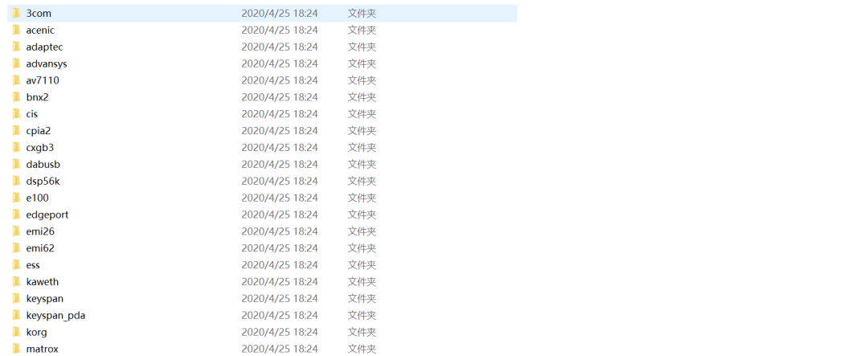Select the dabusb folder name
The width and height of the screenshot is (868, 356).
[x=43, y=165]
